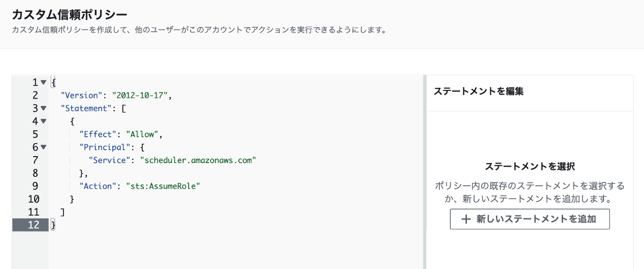
Task: Click the vertical divider beside the editor
Action: 425,172
